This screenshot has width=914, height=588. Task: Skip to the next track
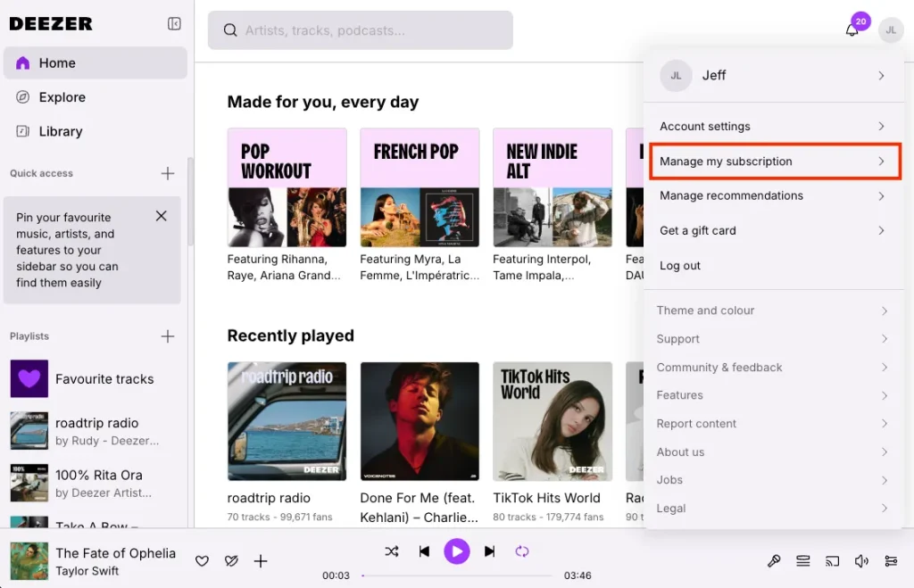click(490, 551)
